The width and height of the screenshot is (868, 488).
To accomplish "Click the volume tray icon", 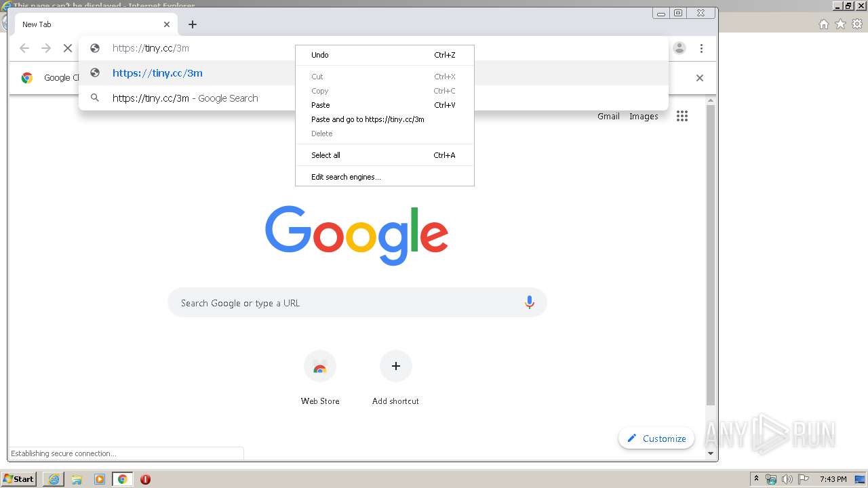I will [787, 479].
